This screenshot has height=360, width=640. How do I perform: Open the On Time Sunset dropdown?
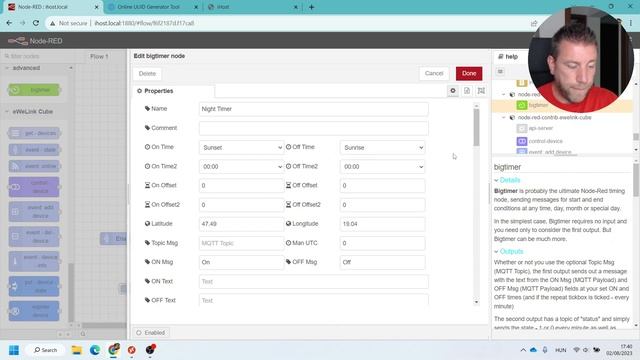click(241, 147)
